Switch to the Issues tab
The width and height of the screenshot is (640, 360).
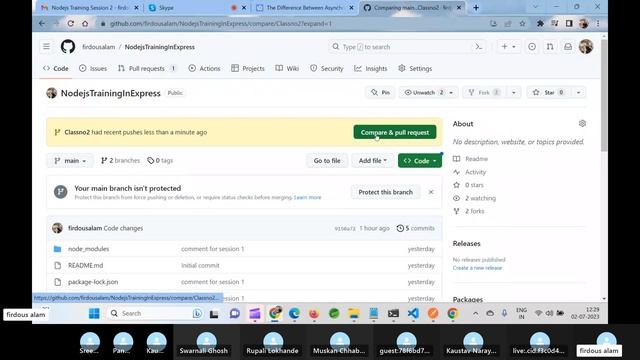click(93, 69)
